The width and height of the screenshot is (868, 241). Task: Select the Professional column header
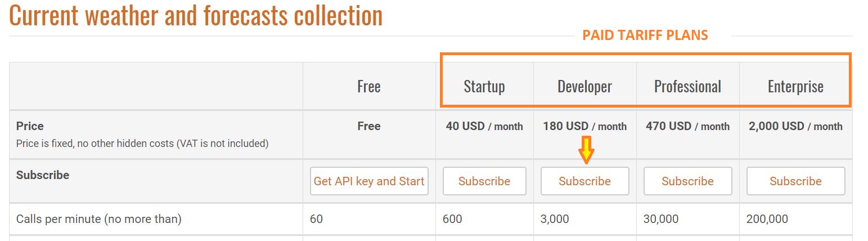pyautogui.click(x=687, y=86)
